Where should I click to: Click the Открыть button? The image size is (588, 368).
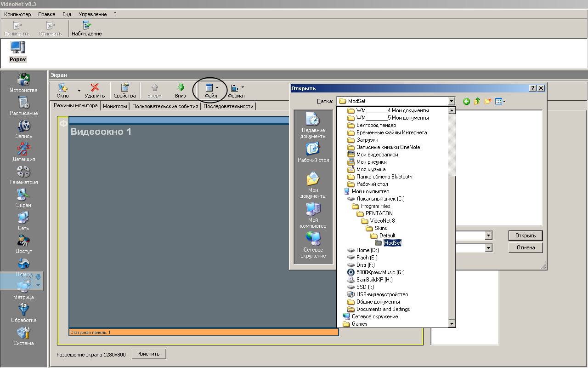tap(526, 236)
